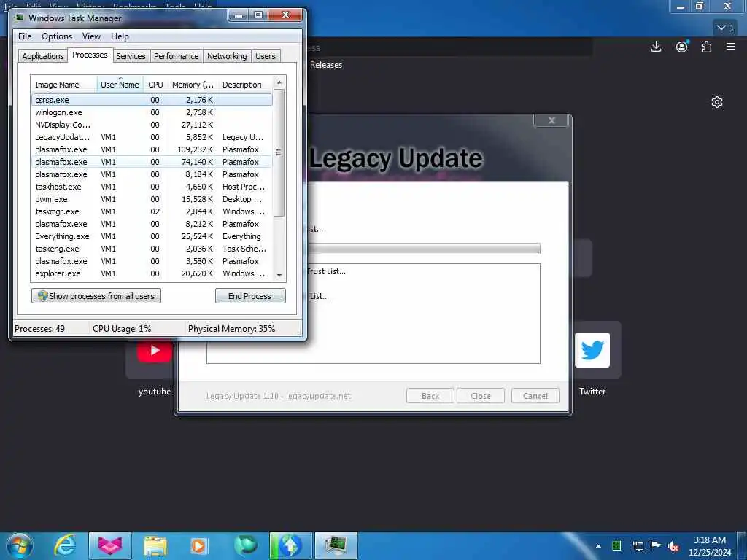This screenshot has width=747, height=560.
Task: Click Cancel in Legacy Update installer
Action: pos(535,396)
